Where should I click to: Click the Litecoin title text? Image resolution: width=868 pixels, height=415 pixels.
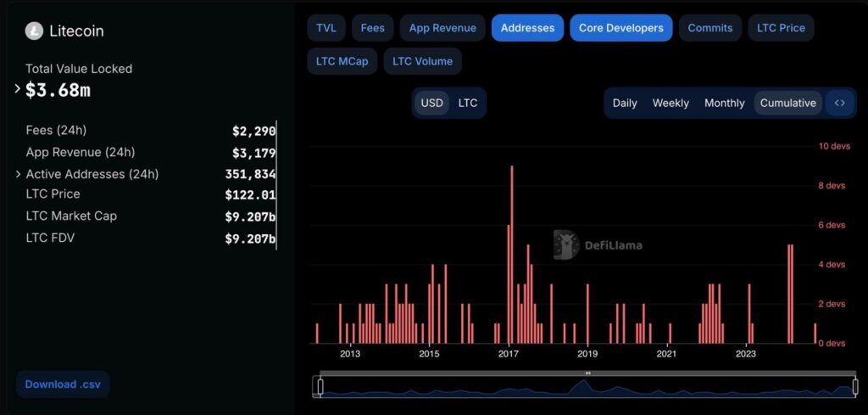click(76, 31)
